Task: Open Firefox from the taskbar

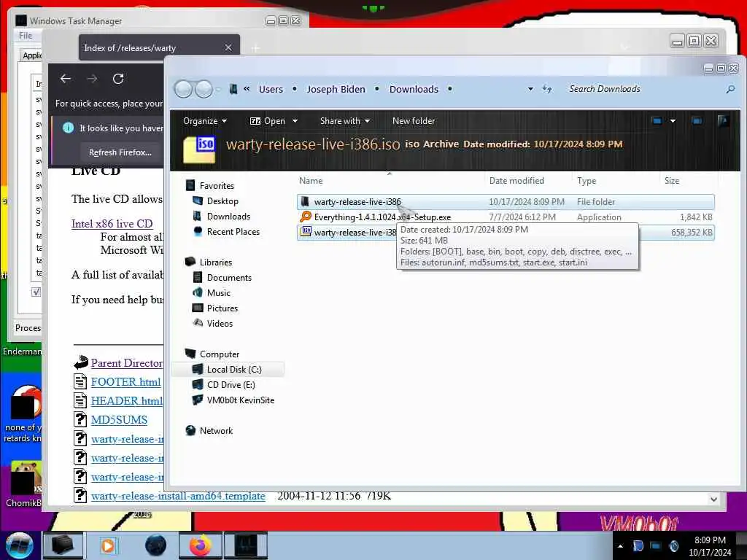Action: [201, 545]
